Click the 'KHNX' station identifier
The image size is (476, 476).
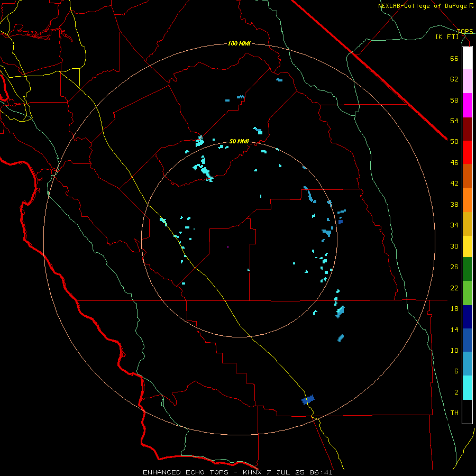tap(253, 472)
